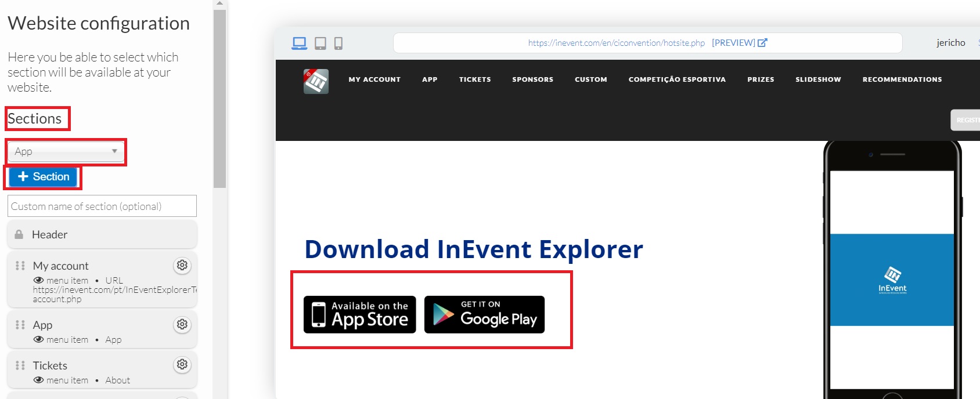980x399 pixels.
Task: Click the My account section title
Action: click(x=60, y=266)
